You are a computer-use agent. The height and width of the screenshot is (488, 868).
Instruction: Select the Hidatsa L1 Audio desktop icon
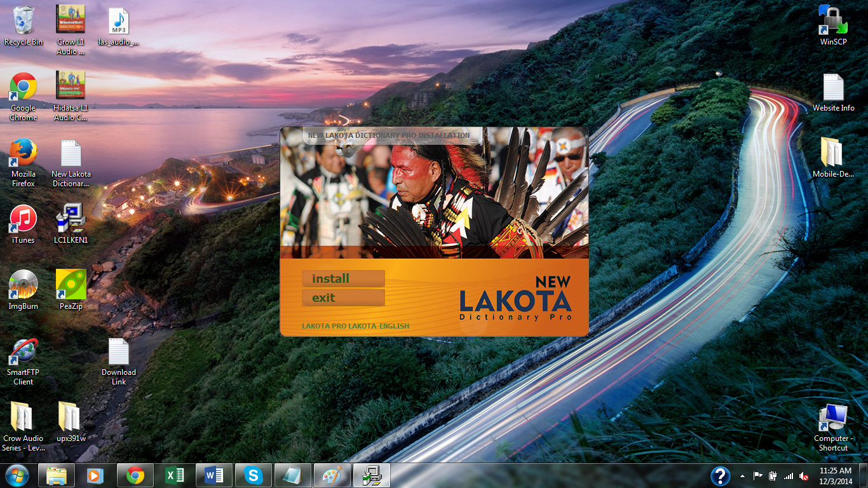71,96
